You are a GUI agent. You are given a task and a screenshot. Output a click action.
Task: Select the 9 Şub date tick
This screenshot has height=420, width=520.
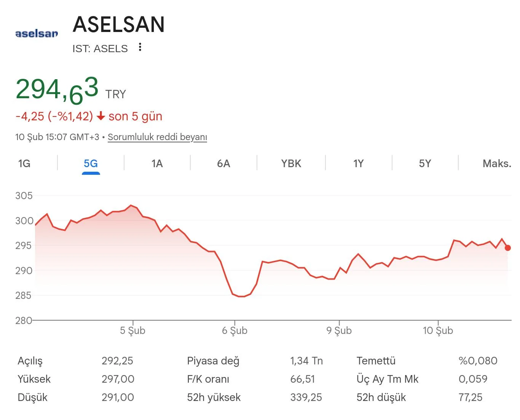(339, 330)
